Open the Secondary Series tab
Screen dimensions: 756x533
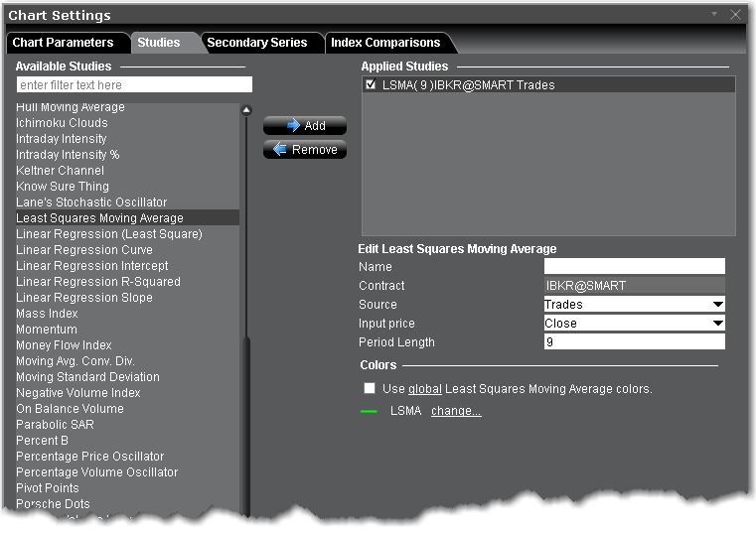click(257, 43)
